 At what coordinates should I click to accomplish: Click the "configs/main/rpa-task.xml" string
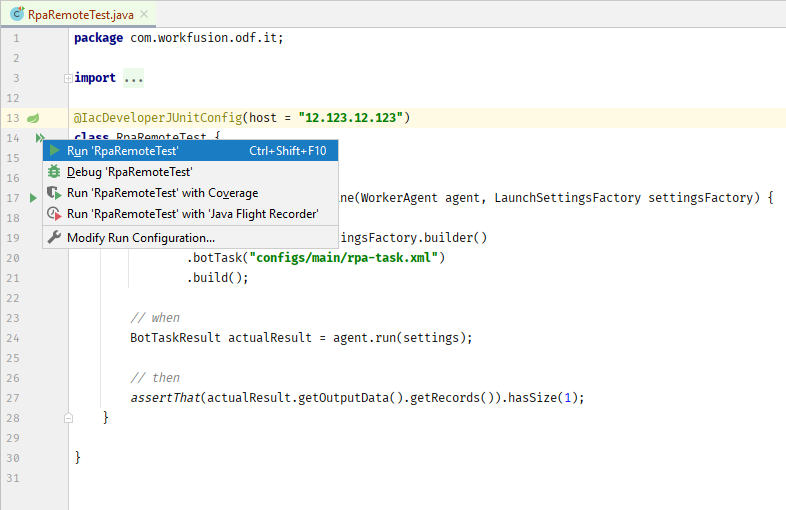(x=343, y=258)
